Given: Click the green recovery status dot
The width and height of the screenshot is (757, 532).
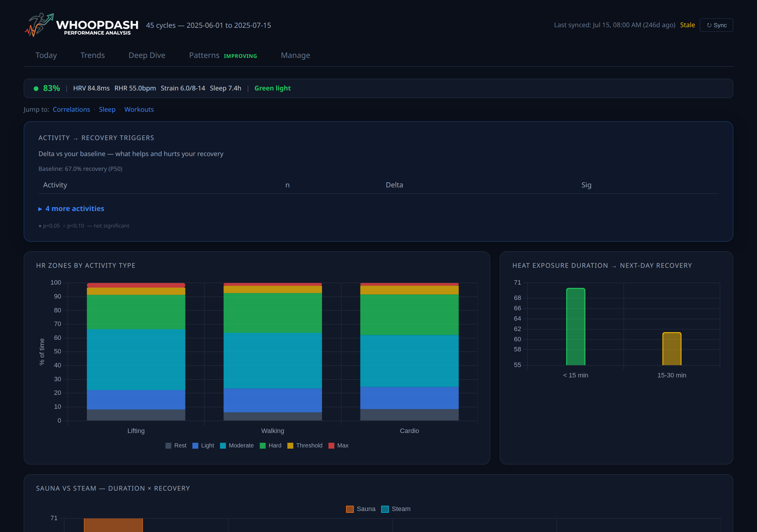Looking at the screenshot, I should [x=36, y=88].
